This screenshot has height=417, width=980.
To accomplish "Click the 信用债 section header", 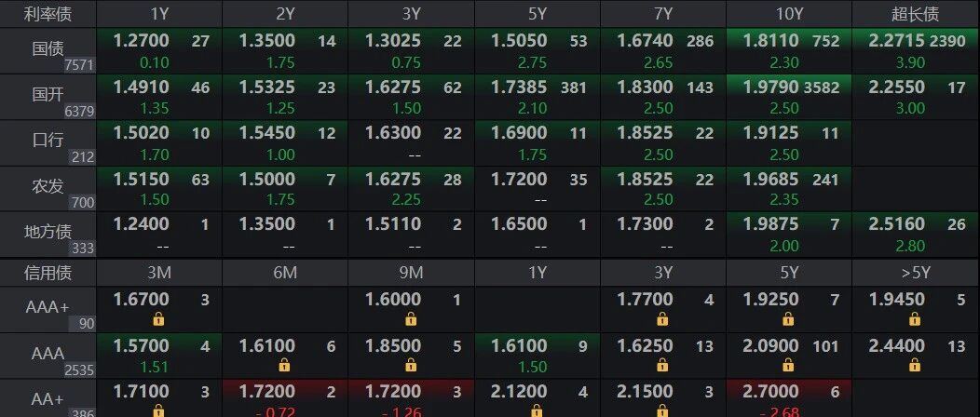I will [48, 272].
